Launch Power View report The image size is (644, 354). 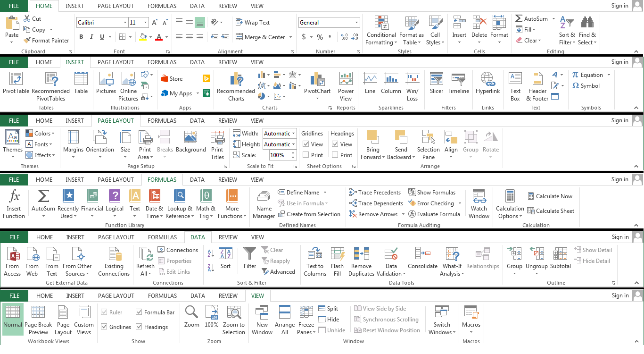pyautogui.click(x=346, y=87)
